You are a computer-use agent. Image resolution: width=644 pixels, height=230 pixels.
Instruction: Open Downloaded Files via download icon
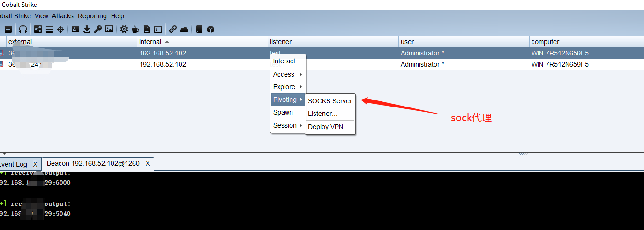[87, 29]
